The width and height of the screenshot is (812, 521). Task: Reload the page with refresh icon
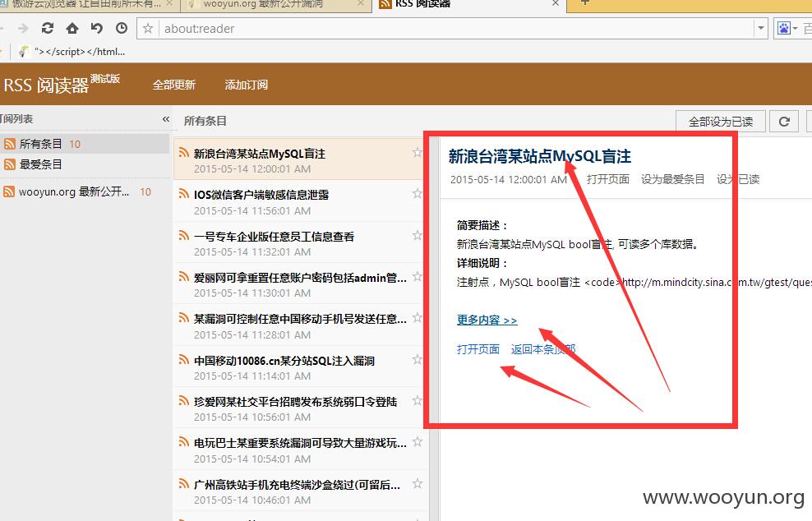[48, 28]
